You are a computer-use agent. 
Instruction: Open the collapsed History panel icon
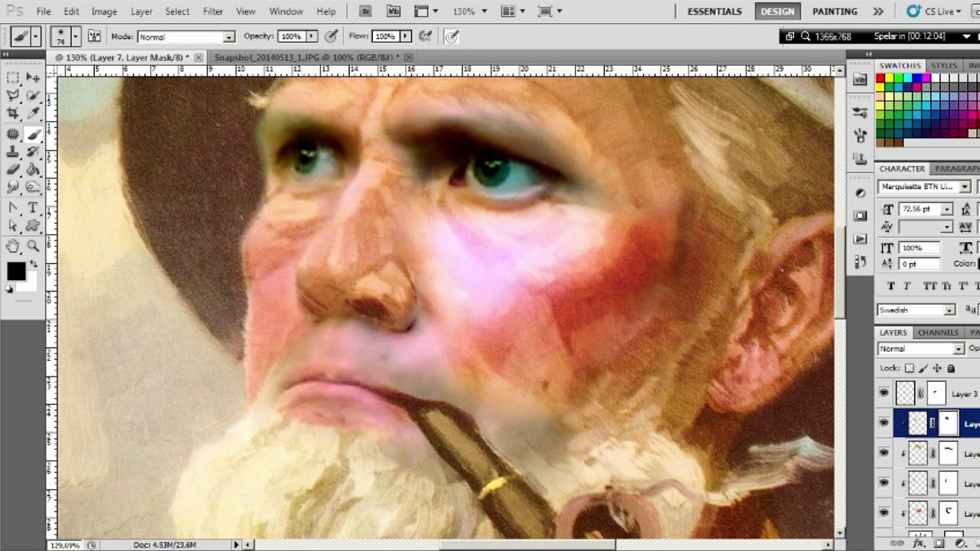pyautogui.click(x=861, y=262)
